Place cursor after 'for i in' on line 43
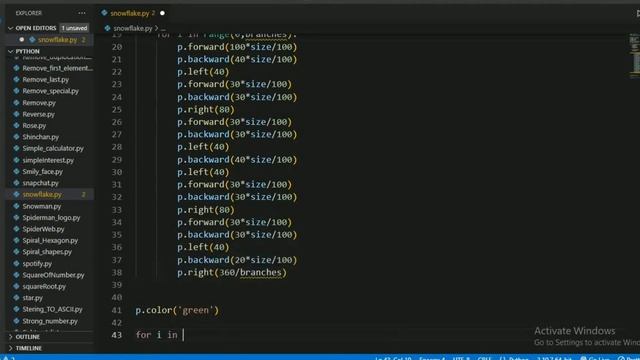The image size is (640, 360). coord(182,335)
